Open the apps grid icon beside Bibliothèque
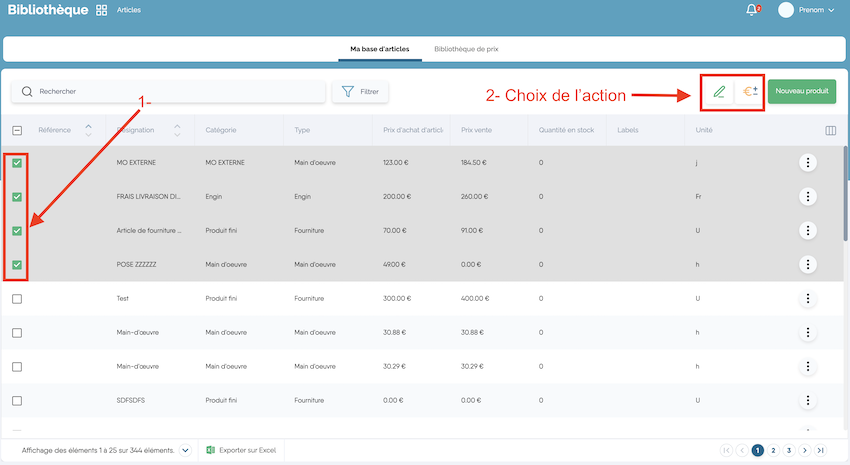 [101, 10]
